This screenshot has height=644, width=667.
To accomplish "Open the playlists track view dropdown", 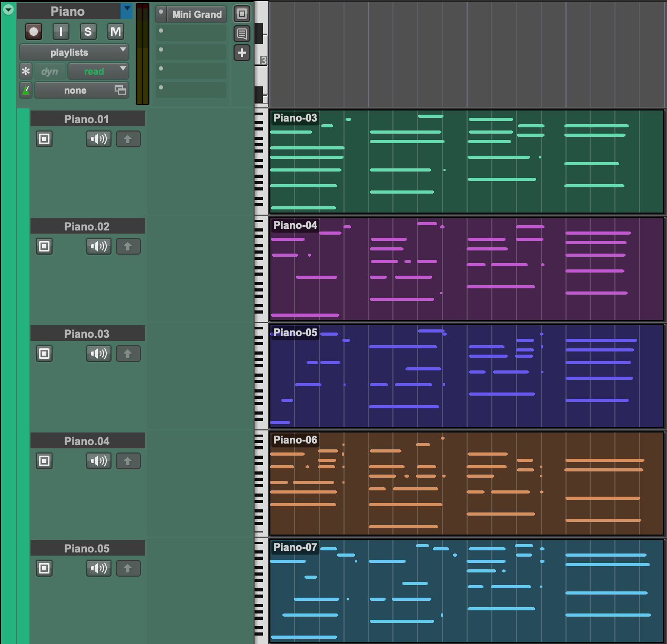I will [74, 52].
